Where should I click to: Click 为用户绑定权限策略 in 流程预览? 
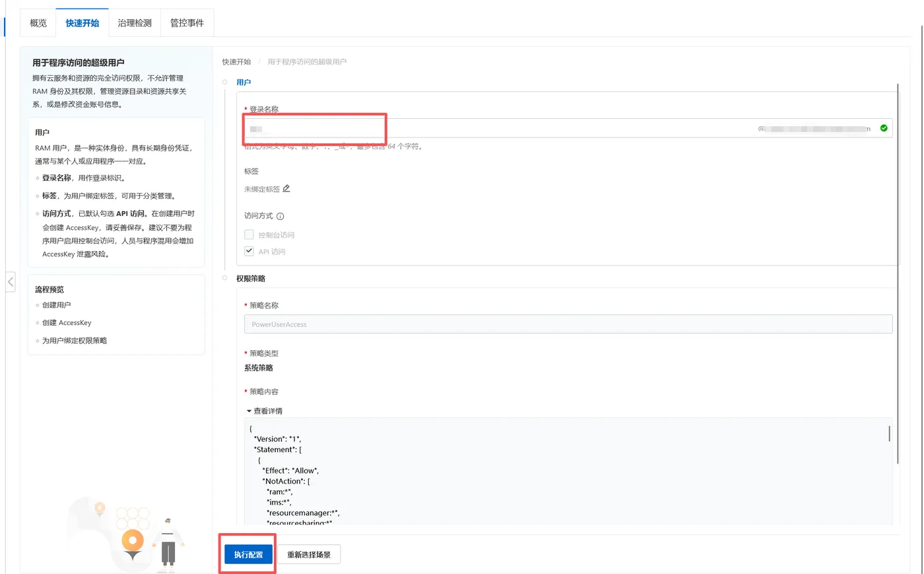75,341
